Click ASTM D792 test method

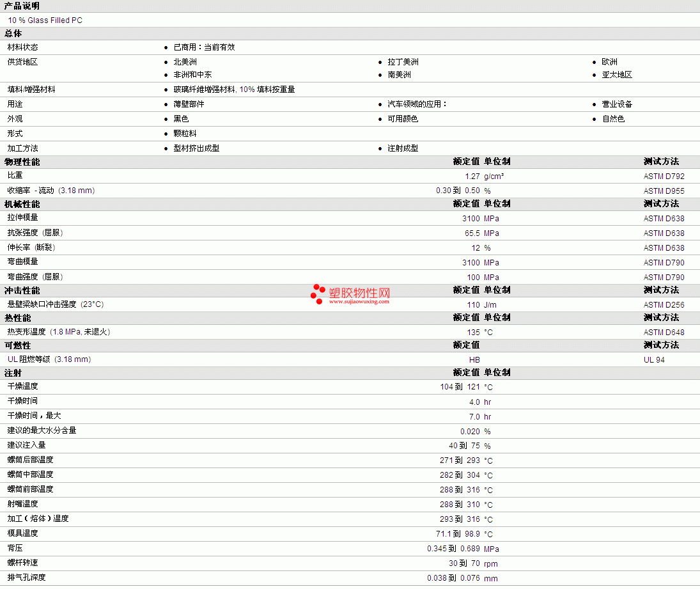[664, 177]
